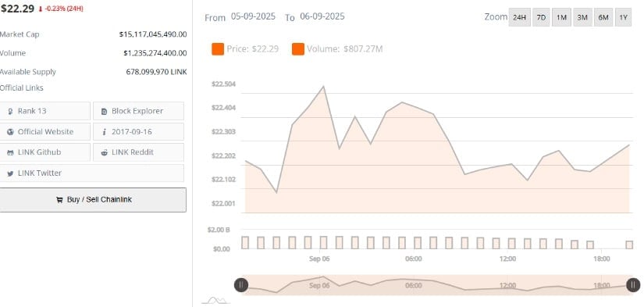Select the 7D zoom button
This screenshot has height=307, width=644.
point(541,17)
